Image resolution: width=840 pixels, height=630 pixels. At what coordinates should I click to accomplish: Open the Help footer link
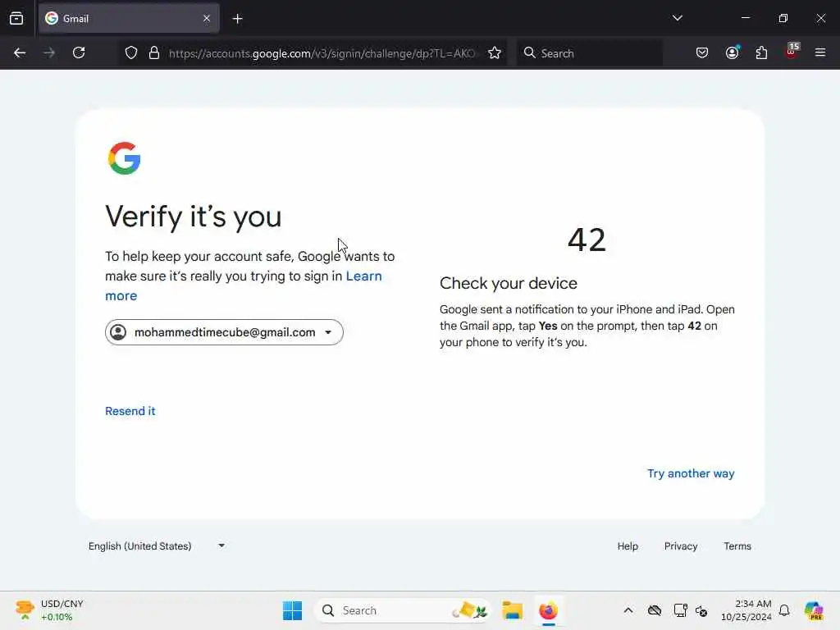click(x=628, y=546)
